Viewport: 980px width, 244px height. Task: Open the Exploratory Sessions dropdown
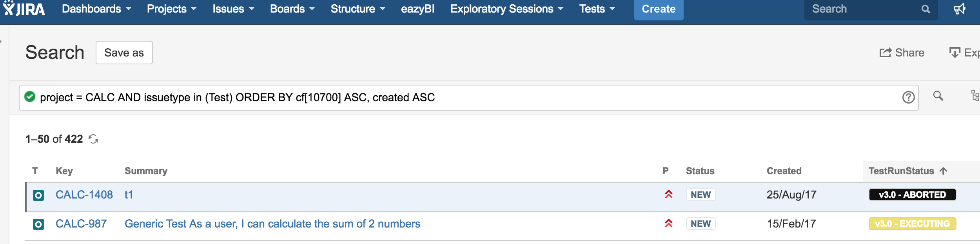point(507,9)
